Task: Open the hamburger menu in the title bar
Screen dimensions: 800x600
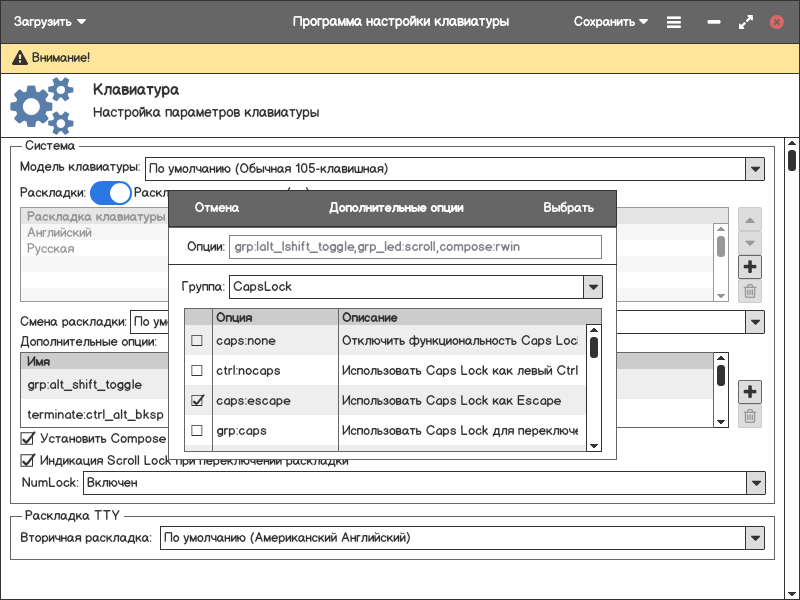Action: tap(674, 21)
